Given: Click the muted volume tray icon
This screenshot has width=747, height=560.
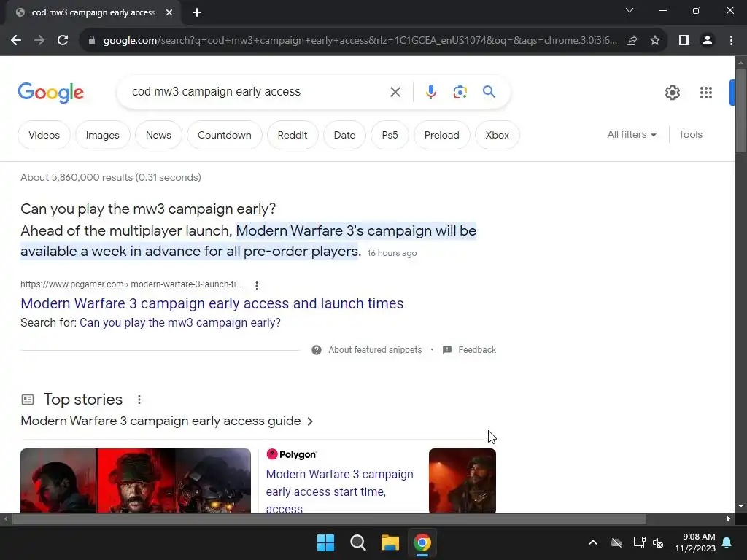Looking at the screenshot, I should [x=658, y=542].
